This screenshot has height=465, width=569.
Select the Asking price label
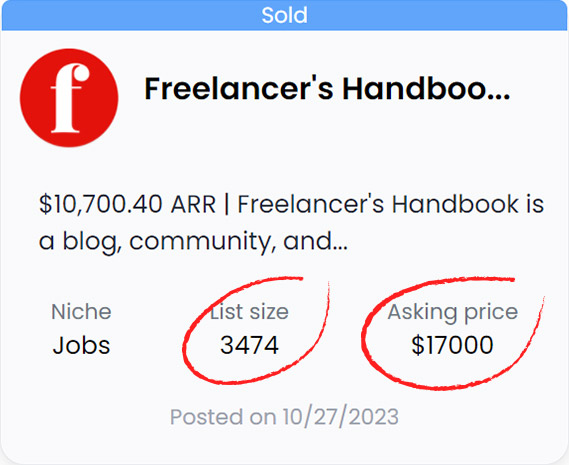tap(453, 312)
